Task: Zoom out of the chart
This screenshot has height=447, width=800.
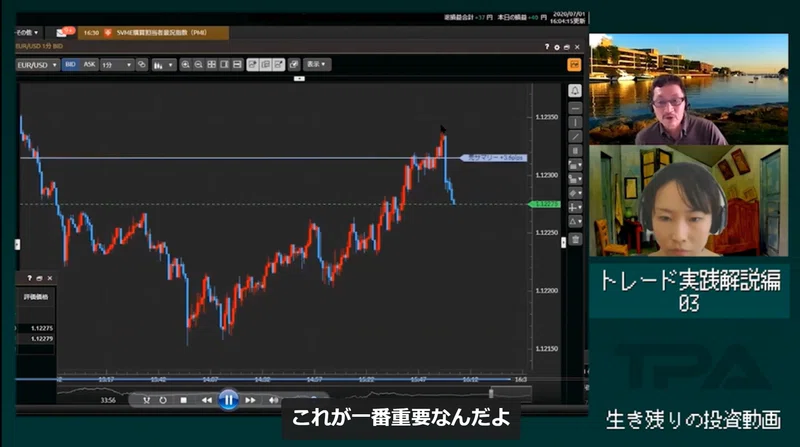Action: 198,64
